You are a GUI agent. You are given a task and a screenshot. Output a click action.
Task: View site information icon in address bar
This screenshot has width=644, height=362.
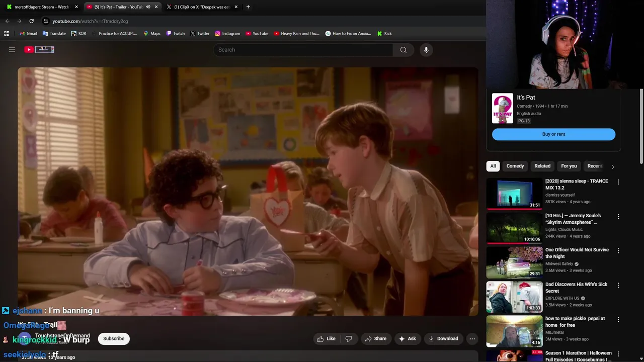pos(46,21)
